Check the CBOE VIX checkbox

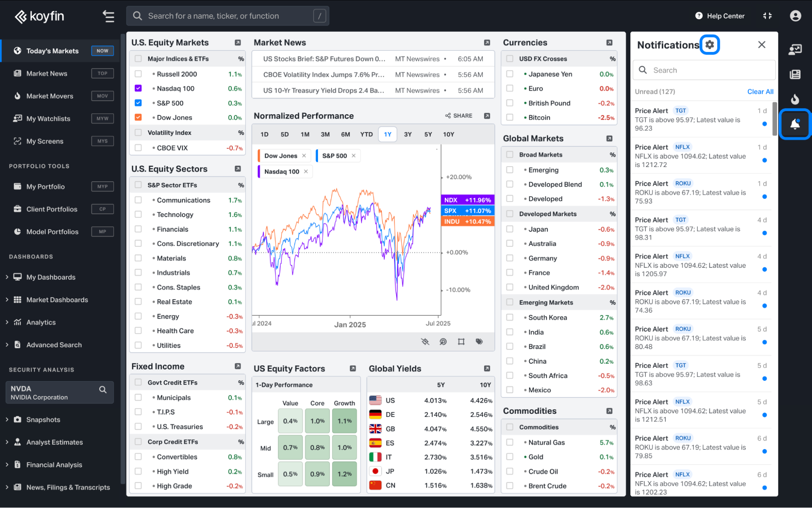click(138, 148)
